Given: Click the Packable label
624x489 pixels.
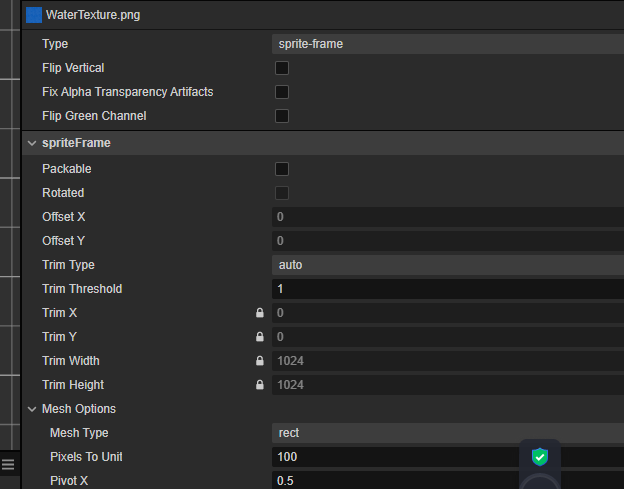Looking at the screenshot, I should 67,169.
